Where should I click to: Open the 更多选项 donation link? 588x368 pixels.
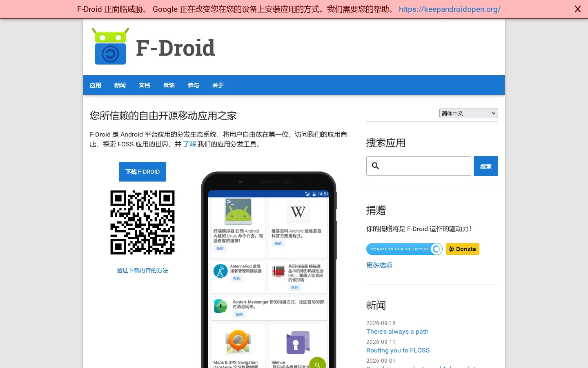point(379,265)
